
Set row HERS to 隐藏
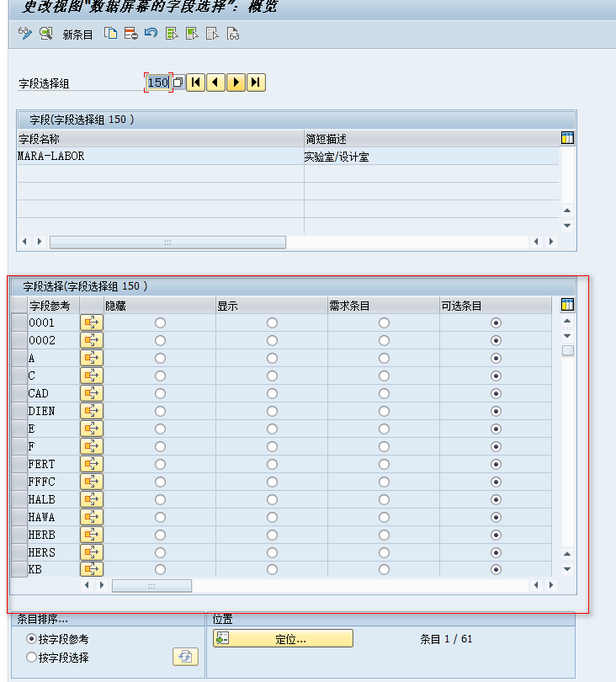click(x=161, y=552)
